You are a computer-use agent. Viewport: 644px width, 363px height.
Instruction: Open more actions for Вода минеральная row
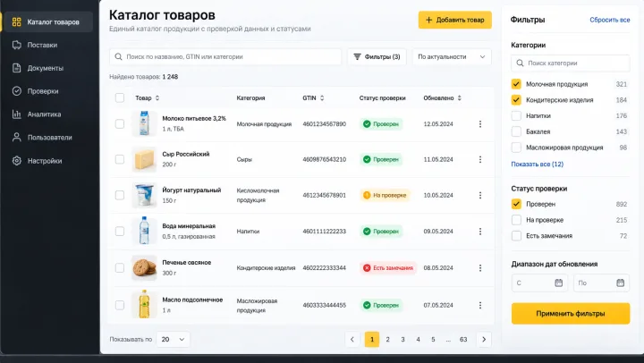point(480,232)
